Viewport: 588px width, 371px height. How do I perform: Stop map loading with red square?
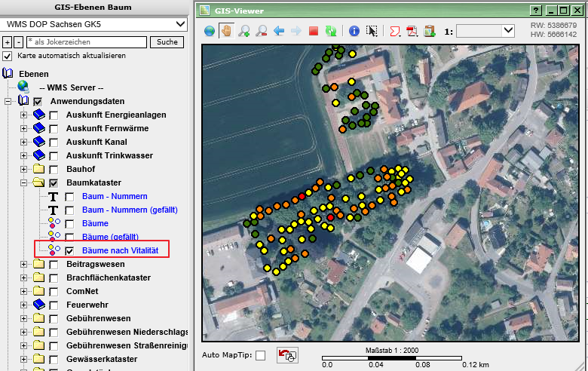tap(313, 31)
